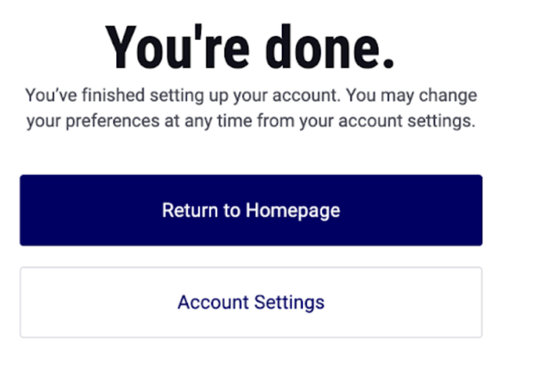The height and width of the screenshot is (392, 534).
Task: Open Account Settings
Action: pyautogui.click(x=251, y=302)
